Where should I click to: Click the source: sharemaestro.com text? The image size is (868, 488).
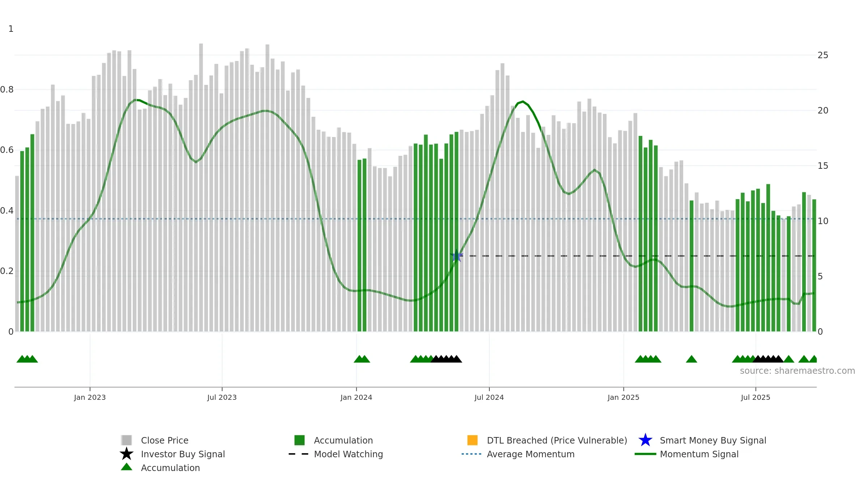coord(797,371)
